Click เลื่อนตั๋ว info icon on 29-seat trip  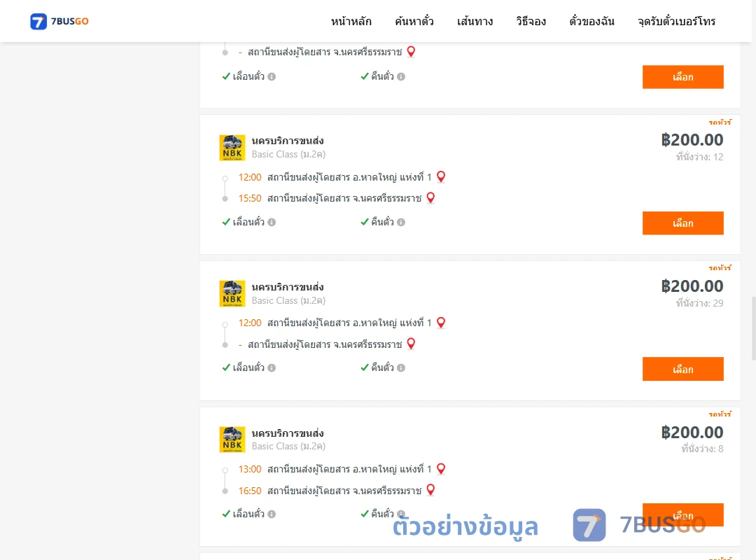click(272, 368)
